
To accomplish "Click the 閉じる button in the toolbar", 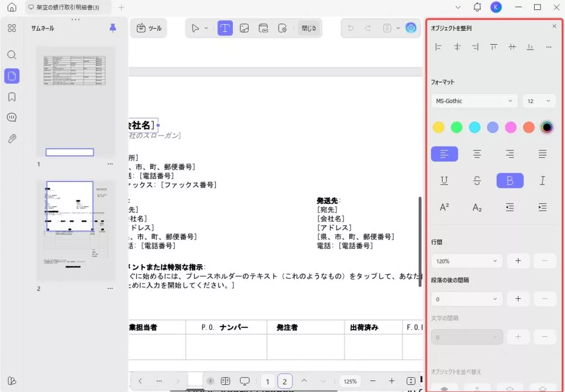I will pos(309,28).
